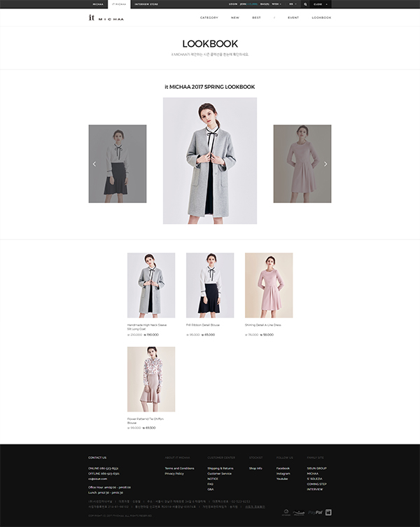420x527 pixels.
Task: Click the ONLINE 080-523-8551 phone text
Action: point(103,468)
